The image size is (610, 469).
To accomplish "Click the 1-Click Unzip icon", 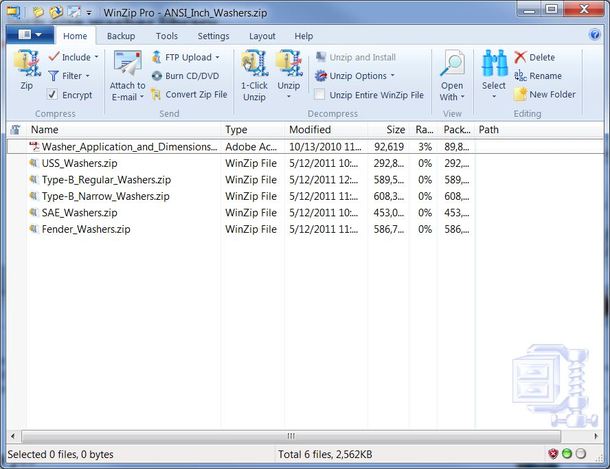I will click(x=254, y=63).
